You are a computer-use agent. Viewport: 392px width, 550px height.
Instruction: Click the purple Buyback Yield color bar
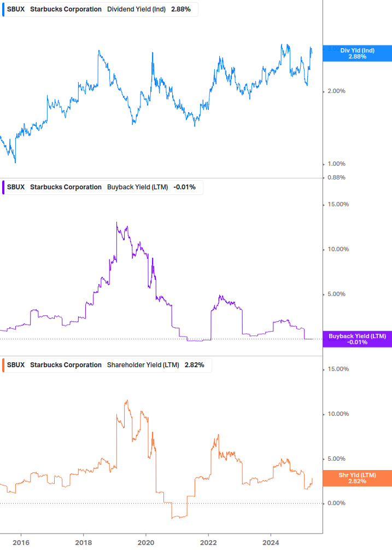[3, 187]
